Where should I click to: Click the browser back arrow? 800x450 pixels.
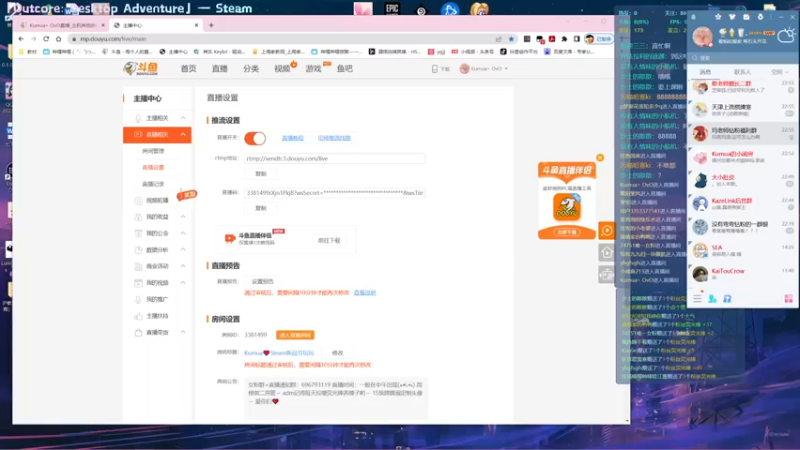coord(21,39)
